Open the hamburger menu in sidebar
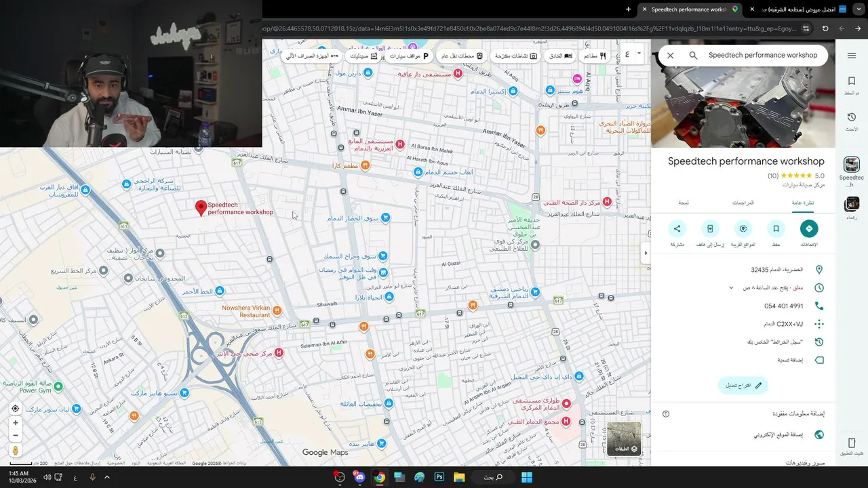Viewport: 868px width, 488px height. (x=851, y=55)
